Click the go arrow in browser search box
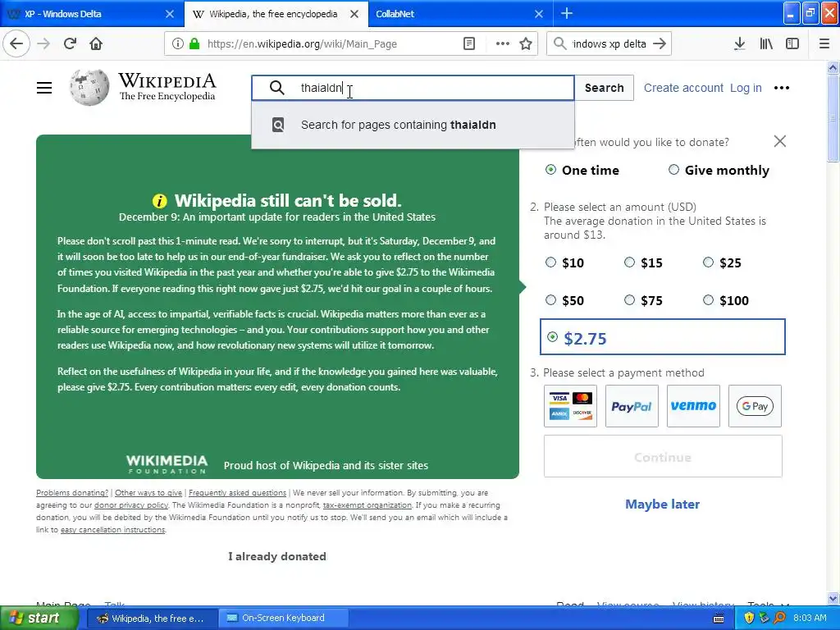Image resolution: width=840 pixels, height=630 pixels. click(x=660, y=43)
